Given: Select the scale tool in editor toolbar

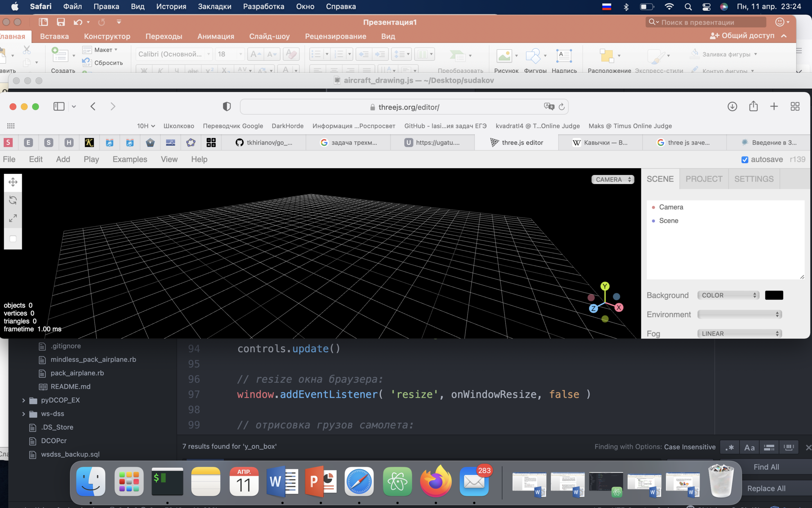Looking at the screenshot, I should 13,218.
